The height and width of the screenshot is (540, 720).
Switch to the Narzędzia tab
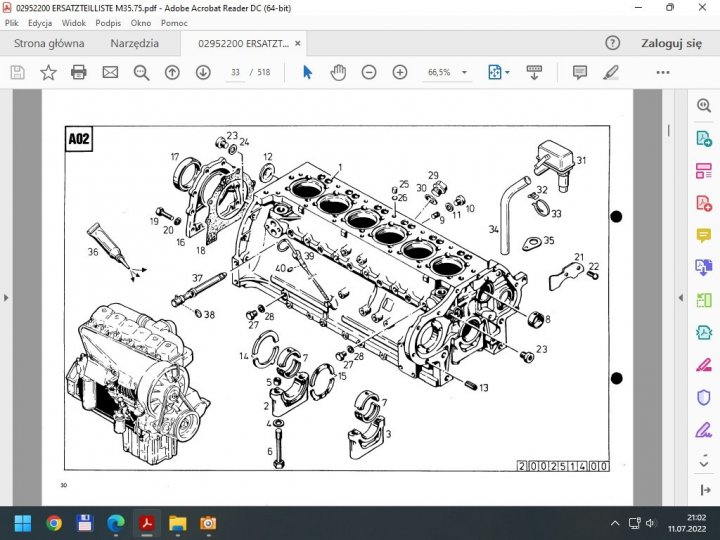134,44
